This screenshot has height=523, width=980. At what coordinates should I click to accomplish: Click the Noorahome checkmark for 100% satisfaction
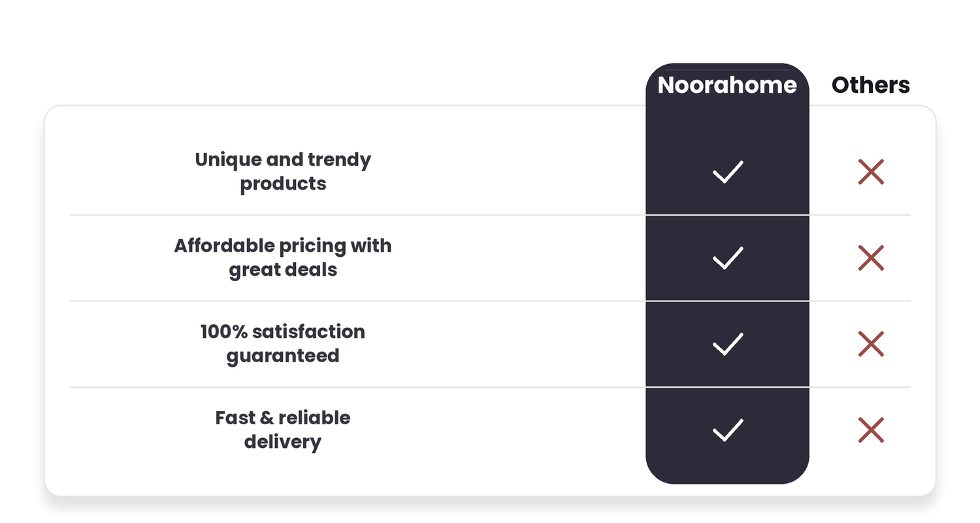(727, 344)
